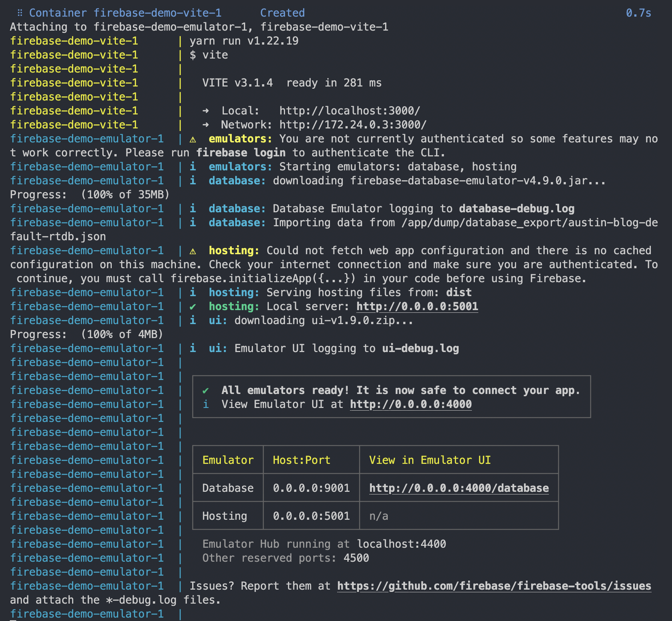Click the info icon next to View Emulator UI
This screenshot has width=672, height=621.
tap(206, 404)
